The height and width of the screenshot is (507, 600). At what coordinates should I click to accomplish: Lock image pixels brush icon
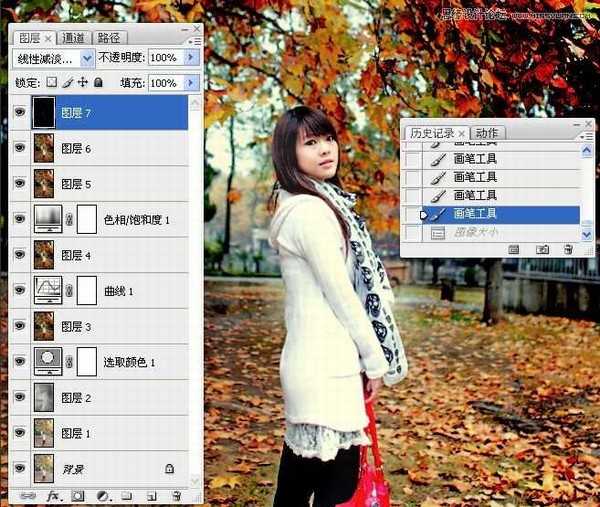[x=68, y=82]
